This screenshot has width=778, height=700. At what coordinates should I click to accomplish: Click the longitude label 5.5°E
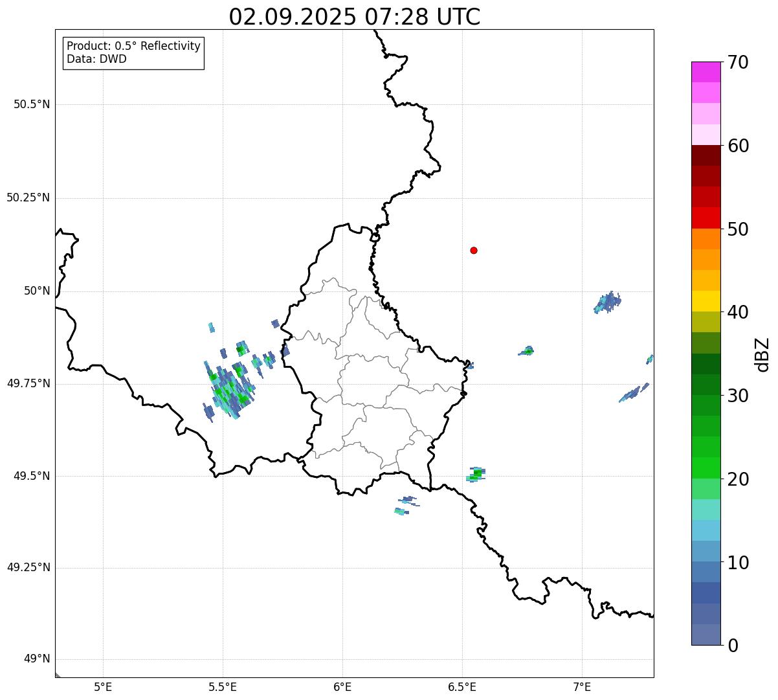pos(223,686)
